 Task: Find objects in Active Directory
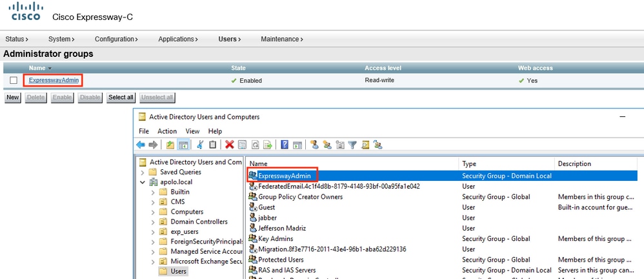(365, 145)
